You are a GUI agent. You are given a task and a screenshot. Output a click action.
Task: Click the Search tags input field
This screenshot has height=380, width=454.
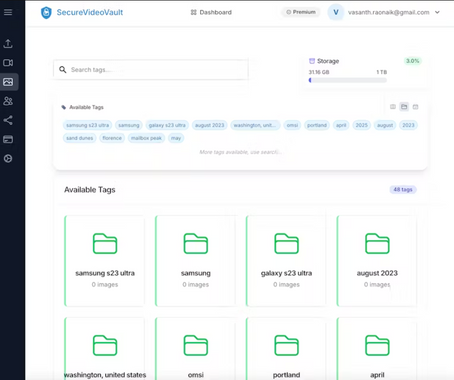click(151, 70)
